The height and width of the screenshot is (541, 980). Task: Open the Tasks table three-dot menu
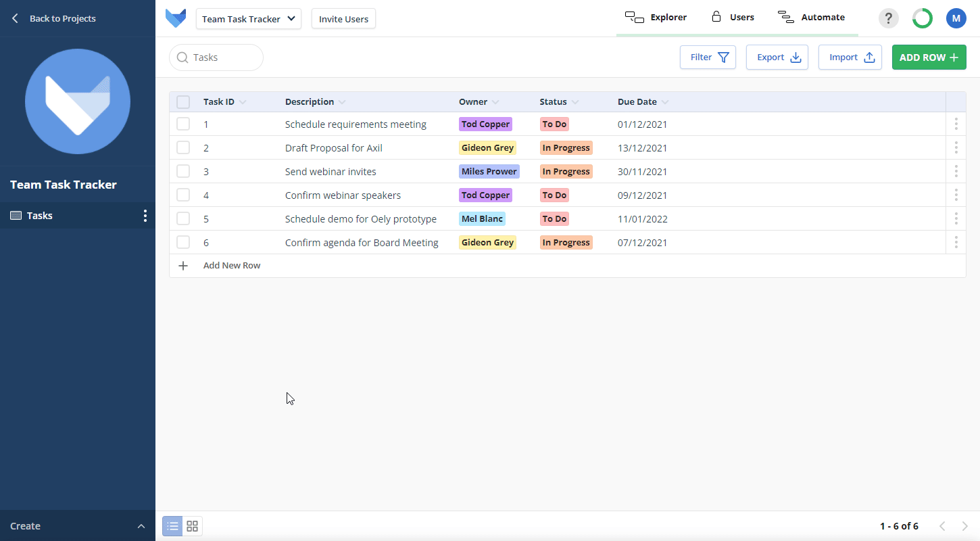click(x=145, y=216)
